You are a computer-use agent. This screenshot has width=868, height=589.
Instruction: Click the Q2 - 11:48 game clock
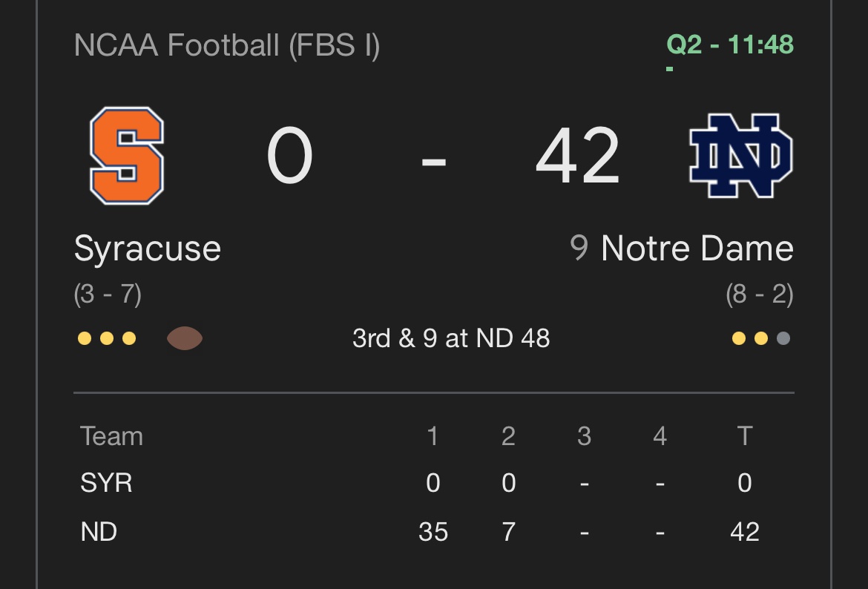coord(730,45)
